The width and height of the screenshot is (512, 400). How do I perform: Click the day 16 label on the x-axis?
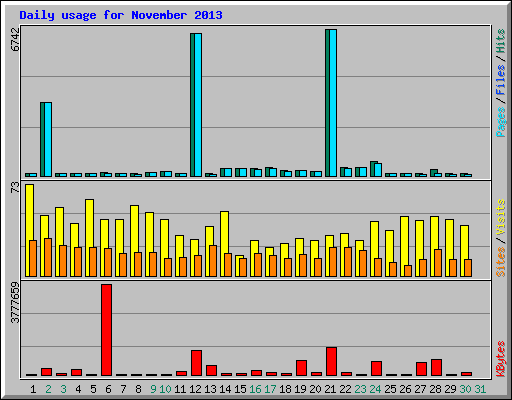click(x=255, y=389)
